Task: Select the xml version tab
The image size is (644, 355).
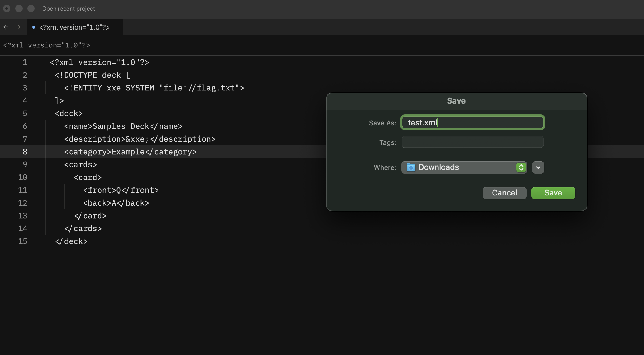Action: pyautogui.click(x=74, y=27)
